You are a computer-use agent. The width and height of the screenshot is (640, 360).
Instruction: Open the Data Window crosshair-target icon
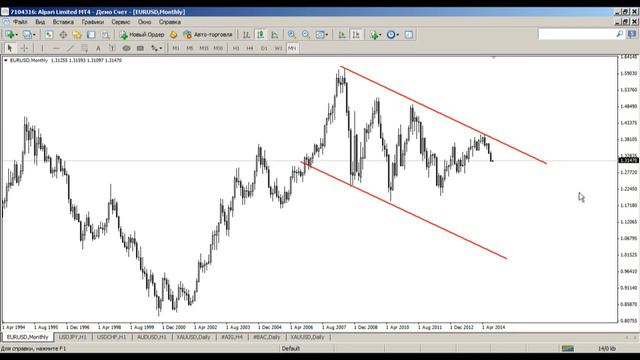coord(63,35)
